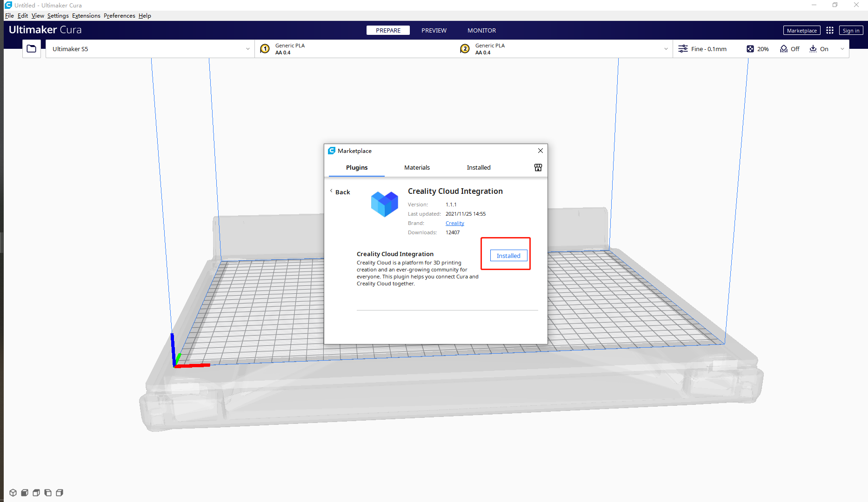The height and width of the screenshot is (502, 868).
Task: Select front view cube icon
Action: click(x=25, y=493)
